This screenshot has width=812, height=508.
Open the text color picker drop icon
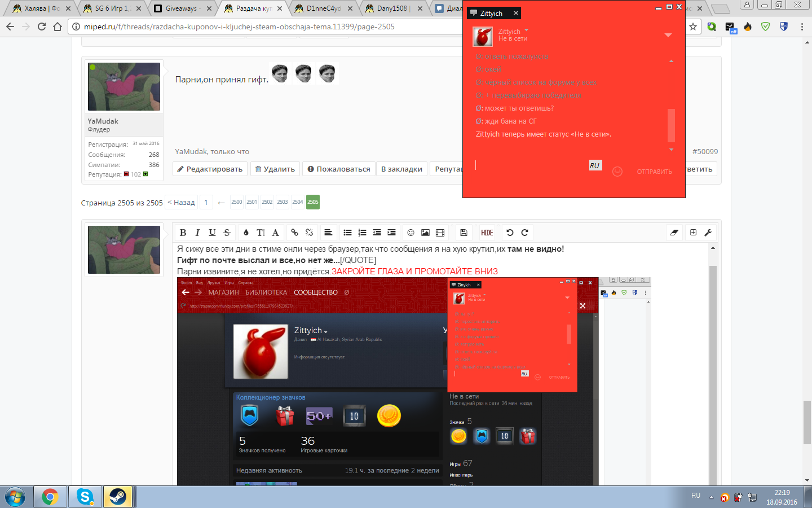246,233
